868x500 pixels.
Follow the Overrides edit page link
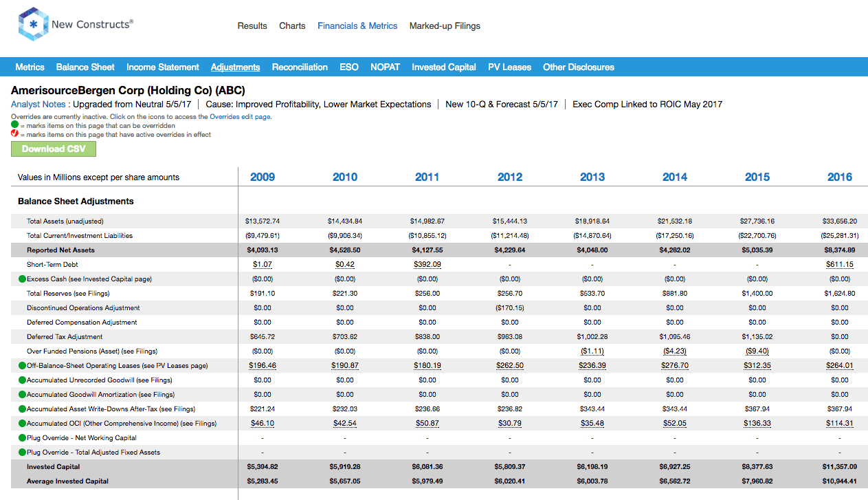coord(240,117)
